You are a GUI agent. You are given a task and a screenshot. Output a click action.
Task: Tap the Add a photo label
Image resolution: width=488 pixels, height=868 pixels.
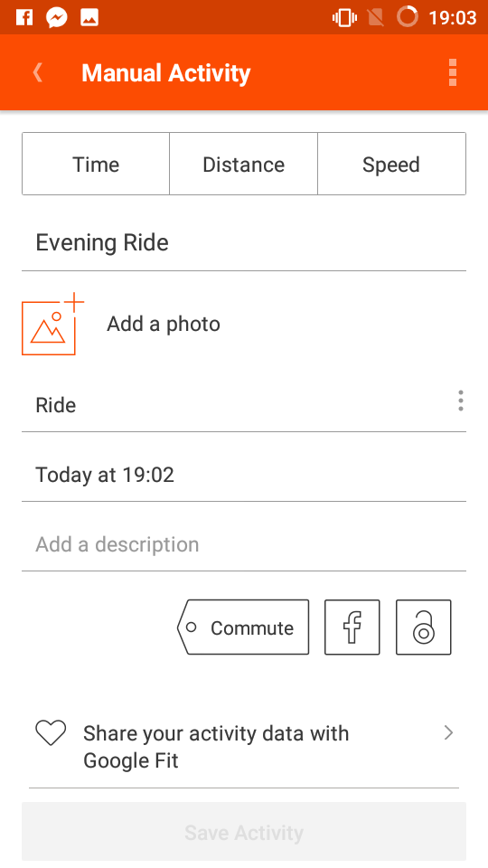click(164, 324)
